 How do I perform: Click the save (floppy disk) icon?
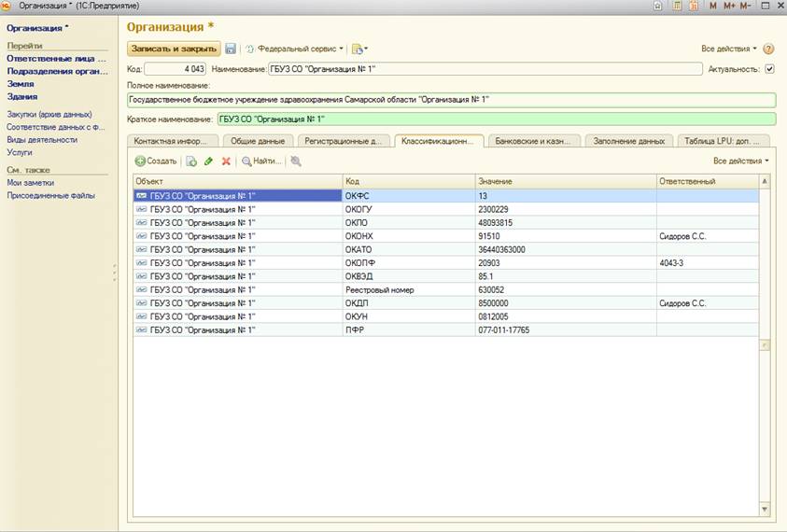point(231,49)
